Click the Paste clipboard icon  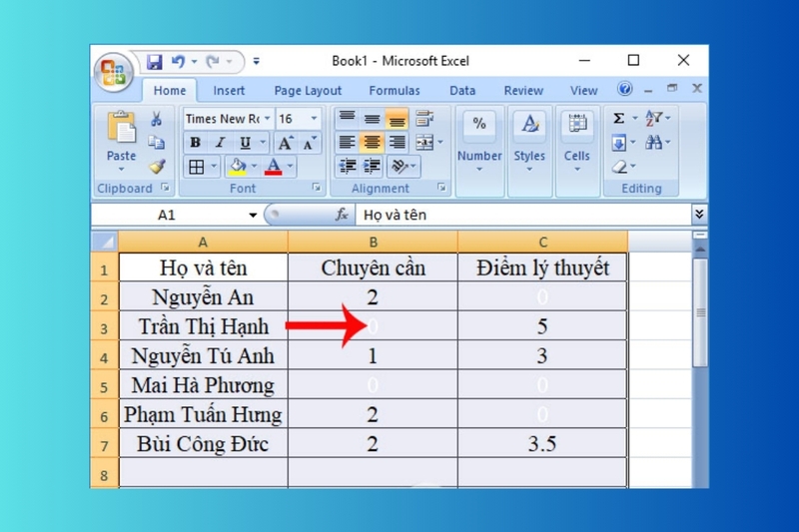(121, 127)
